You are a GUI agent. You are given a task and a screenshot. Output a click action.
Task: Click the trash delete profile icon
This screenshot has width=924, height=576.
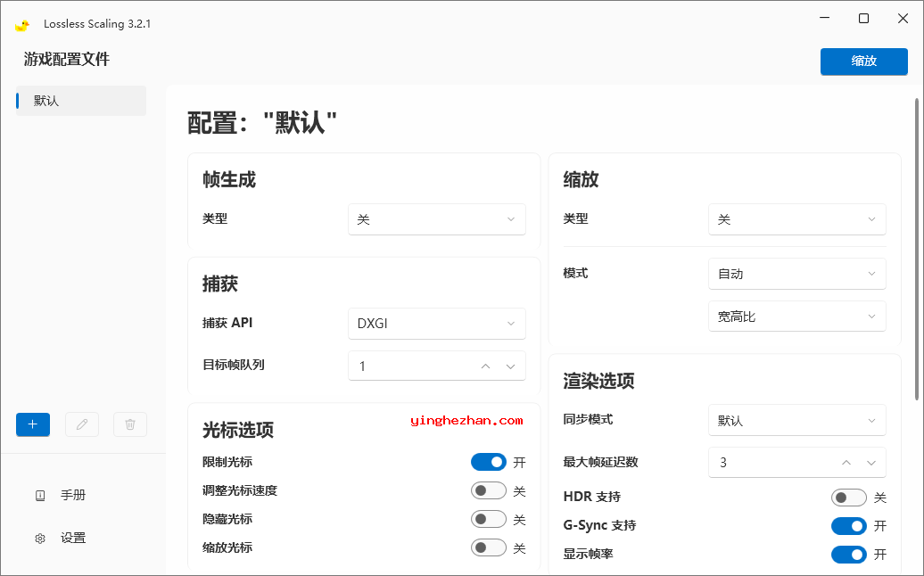click(130, 424)
